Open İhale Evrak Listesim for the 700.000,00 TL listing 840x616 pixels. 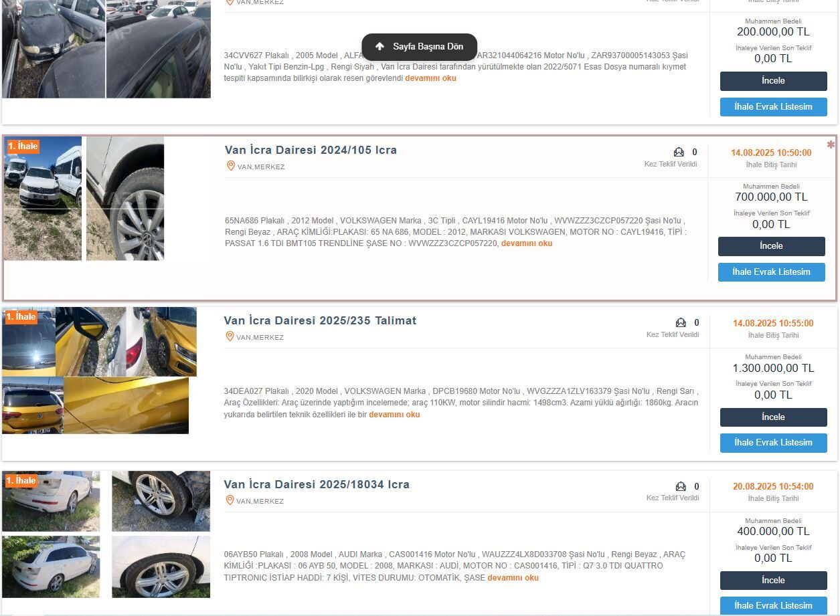[x=771, y=272]
